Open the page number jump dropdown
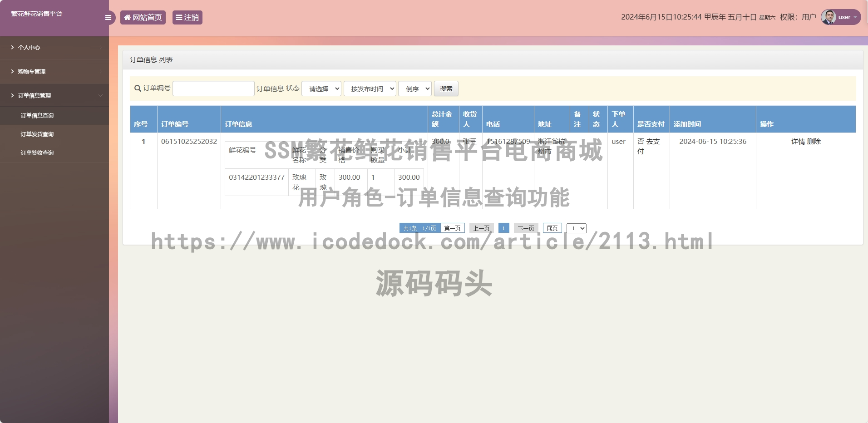The width and height of the screenshot is (868, 423). [x=577, y=228]
